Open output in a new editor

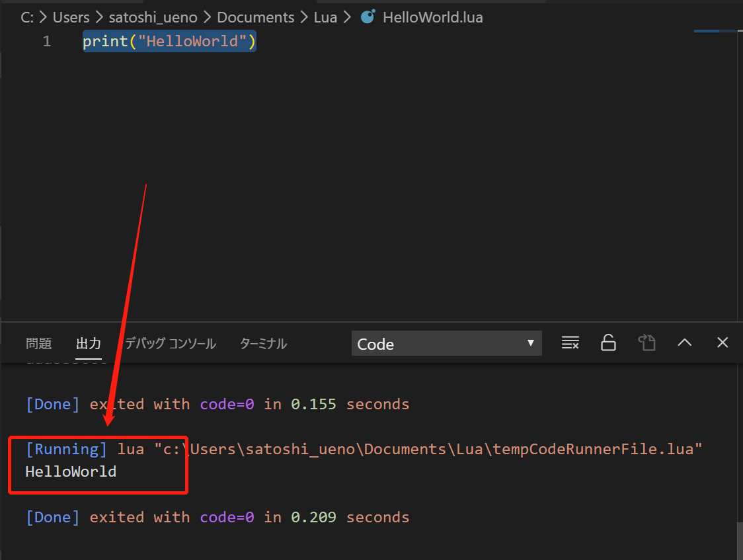point(646,342)
